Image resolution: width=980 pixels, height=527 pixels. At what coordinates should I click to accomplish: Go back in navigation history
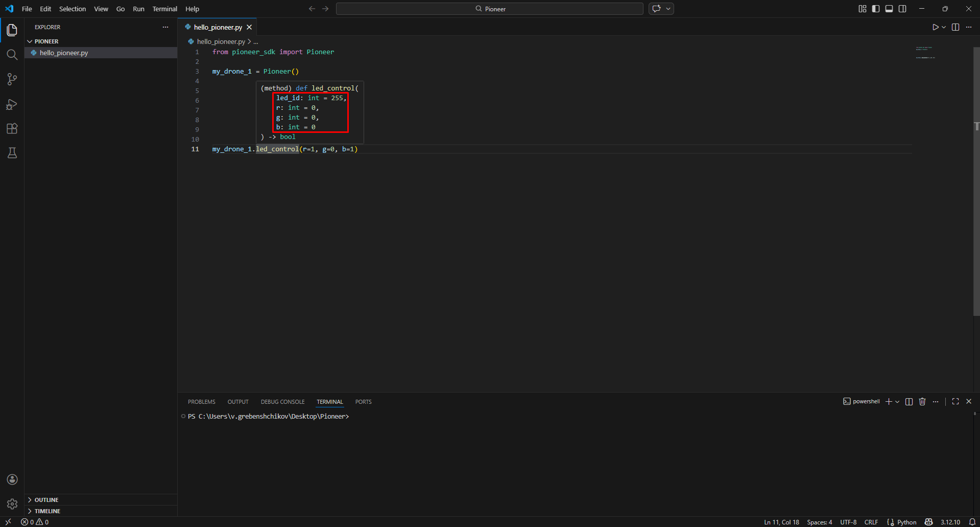pyautogui.click(x=312, y=9)
